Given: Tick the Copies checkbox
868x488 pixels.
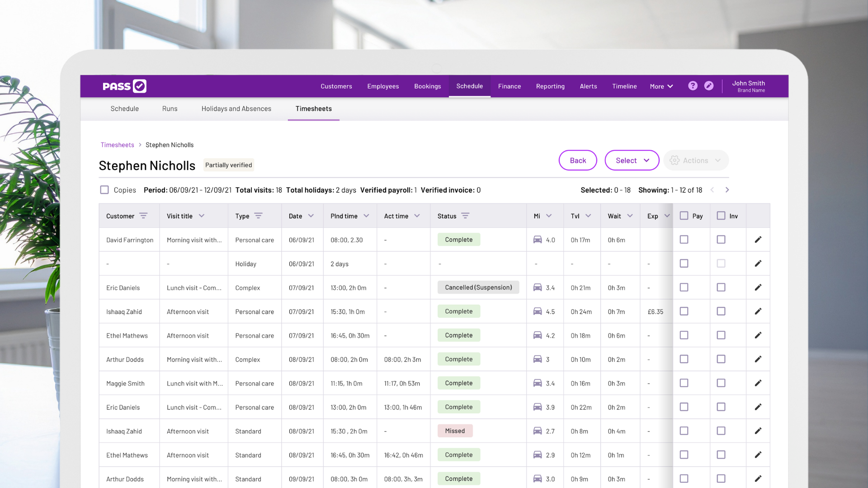Looking at the screenshot, I should point(104,190).
